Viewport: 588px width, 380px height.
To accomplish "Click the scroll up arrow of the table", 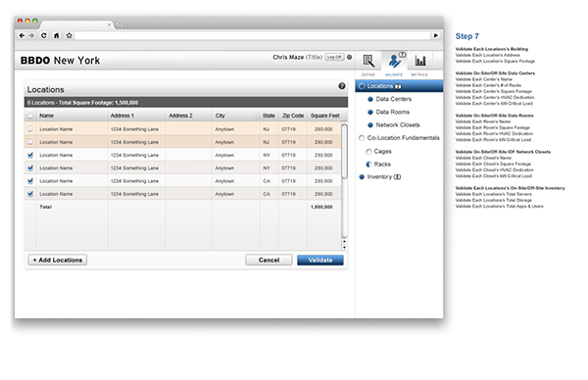I will pos(344,242).
